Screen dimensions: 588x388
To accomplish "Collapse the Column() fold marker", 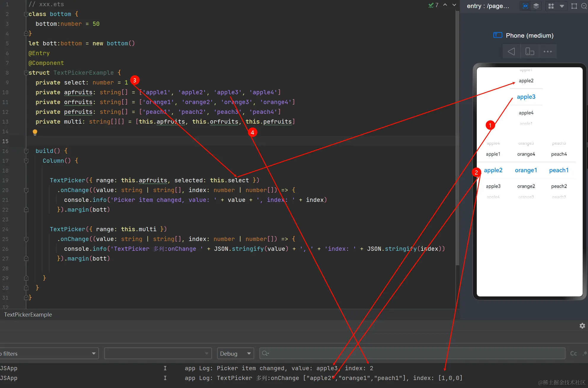I will tap(26, 161).
